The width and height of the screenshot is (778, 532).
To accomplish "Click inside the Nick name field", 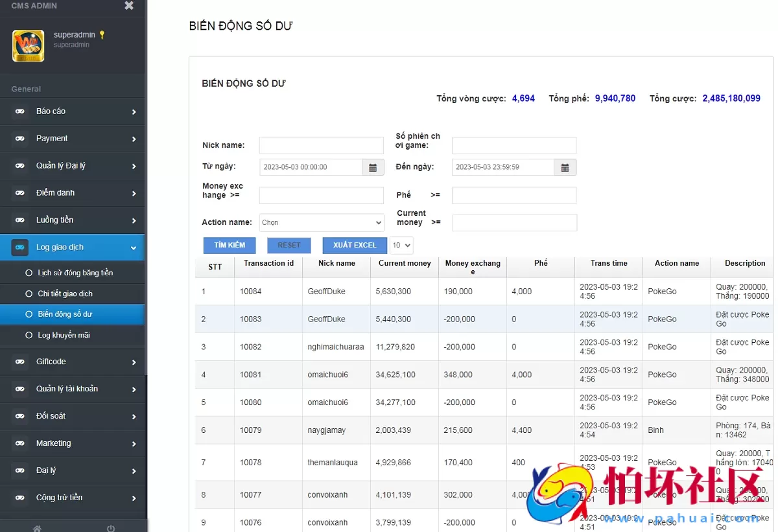I will click(321, 145).
